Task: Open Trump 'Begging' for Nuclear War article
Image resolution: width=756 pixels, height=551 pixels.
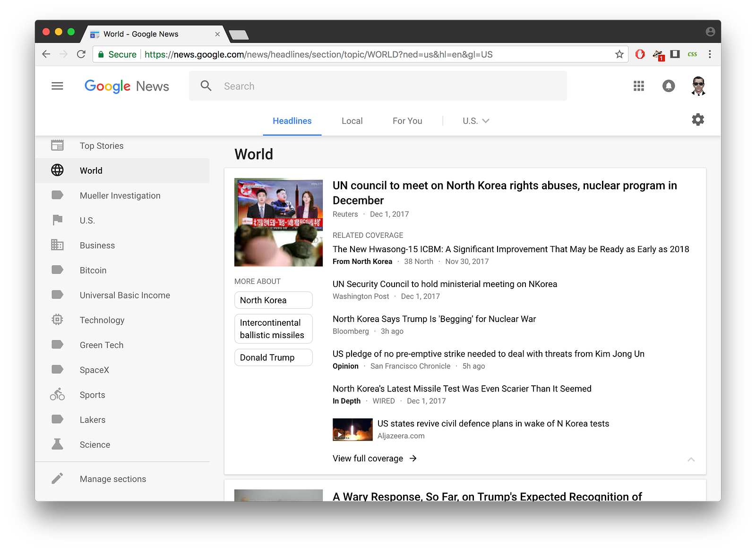Action: (434, 319)
